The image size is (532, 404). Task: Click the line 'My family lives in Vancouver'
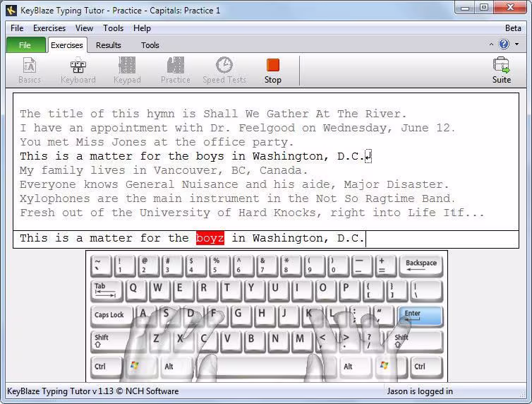coord(164,170)
